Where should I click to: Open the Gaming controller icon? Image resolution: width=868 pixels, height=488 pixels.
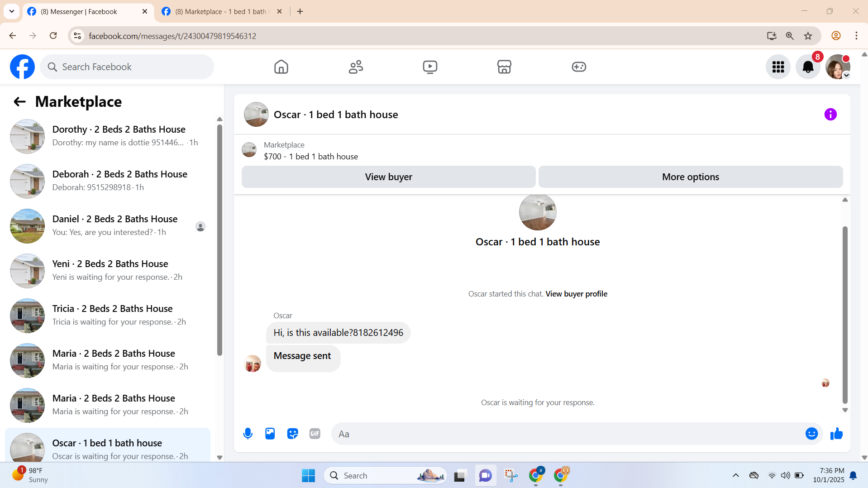pyautogui.click(x=579, y=67)
